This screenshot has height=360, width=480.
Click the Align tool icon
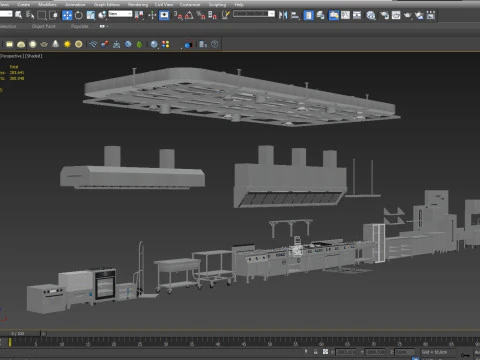[x=295, y=15]
